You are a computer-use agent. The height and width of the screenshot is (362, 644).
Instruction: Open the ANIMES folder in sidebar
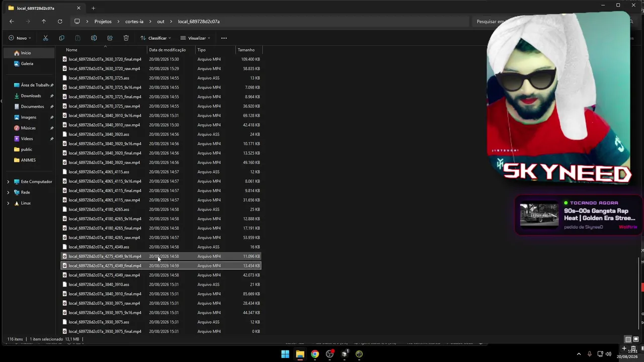[x=29, y=160]
